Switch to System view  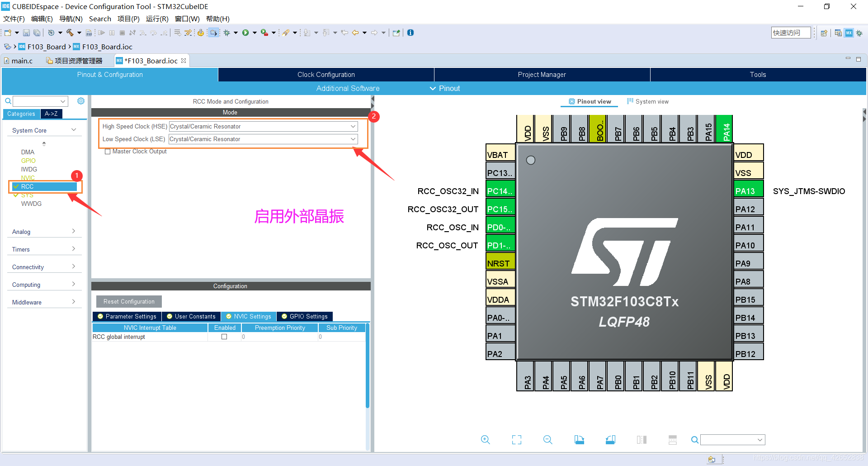(648, 101)
